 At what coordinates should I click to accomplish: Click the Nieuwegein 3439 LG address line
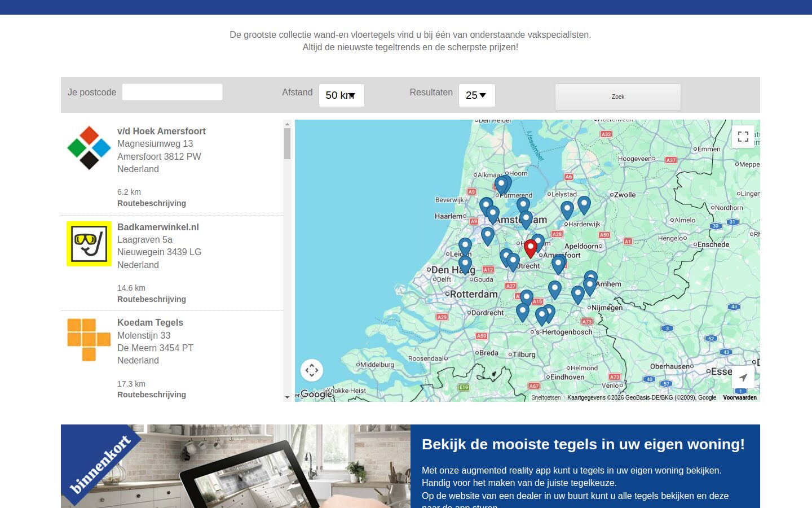[159, 252]
